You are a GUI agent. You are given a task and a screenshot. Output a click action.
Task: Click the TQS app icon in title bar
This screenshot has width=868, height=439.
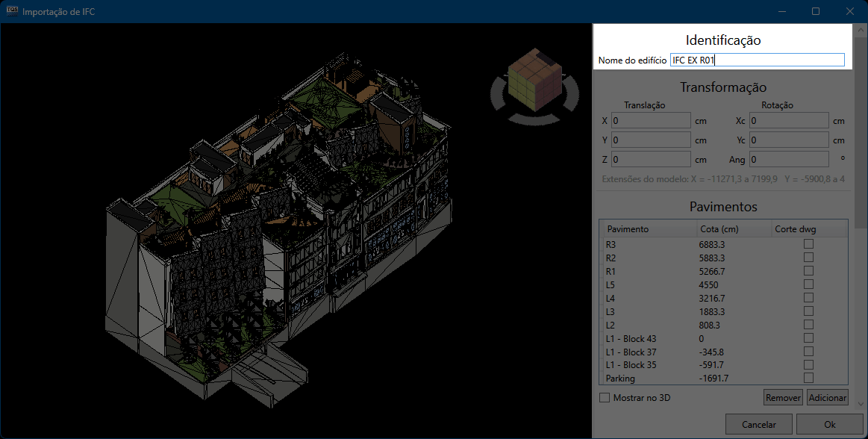[x=11, y=11]
